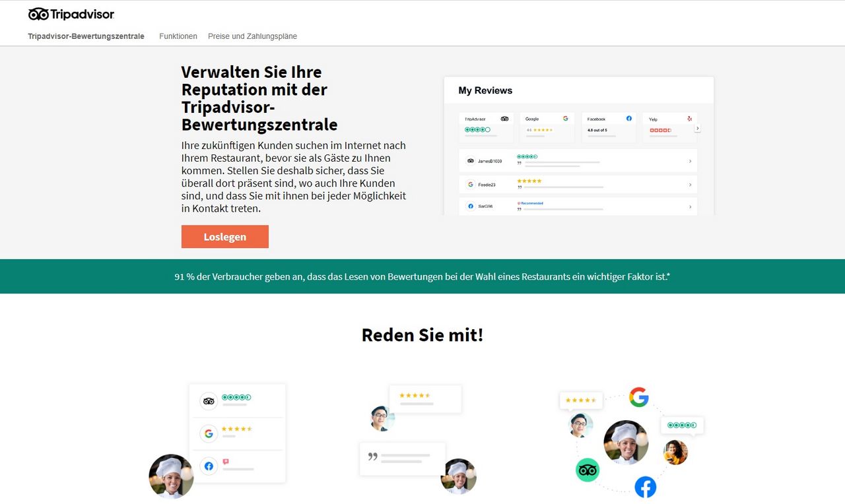Go to Tripadvisor-Bewertungszentrale tab
Image resolution: width=845 pixels, height=504 pixels.
[86, 36]
